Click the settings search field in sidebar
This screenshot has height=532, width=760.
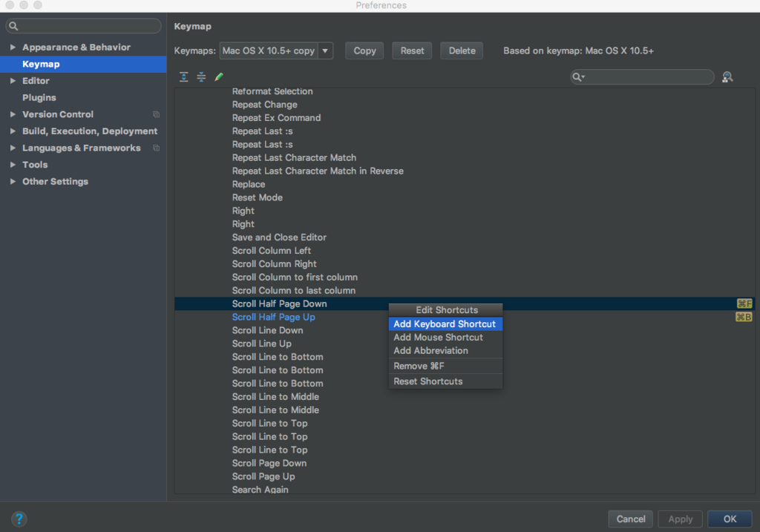[x=83, y=26]
